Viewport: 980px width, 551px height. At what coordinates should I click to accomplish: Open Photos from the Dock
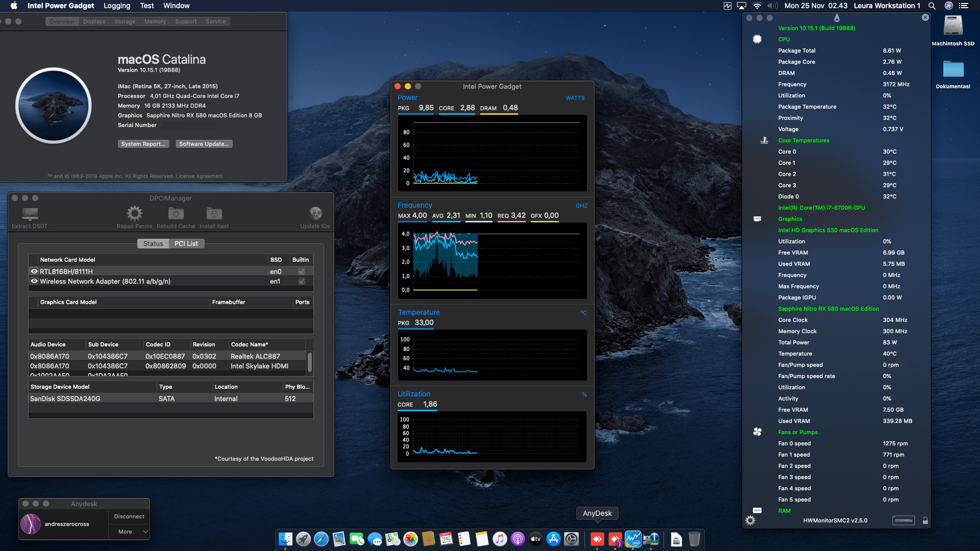pyautogui.click(x=410, y=539)
